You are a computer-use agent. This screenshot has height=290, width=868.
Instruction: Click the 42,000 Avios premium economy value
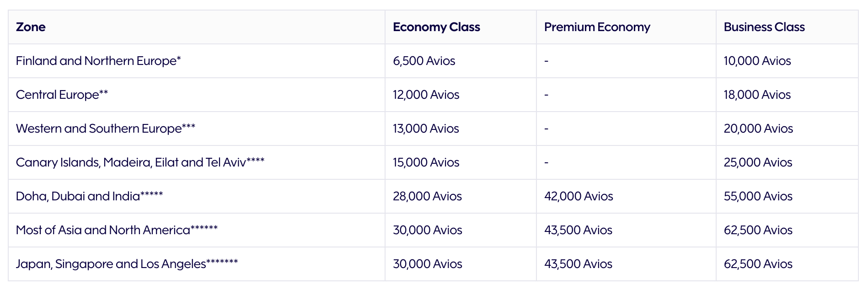[x=578, y=196]
